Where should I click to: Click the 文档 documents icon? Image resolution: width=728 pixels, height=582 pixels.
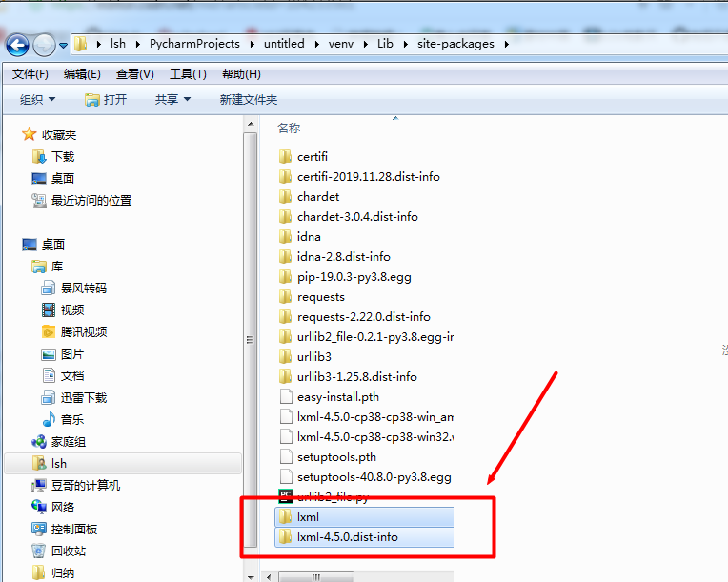point(49,375)
